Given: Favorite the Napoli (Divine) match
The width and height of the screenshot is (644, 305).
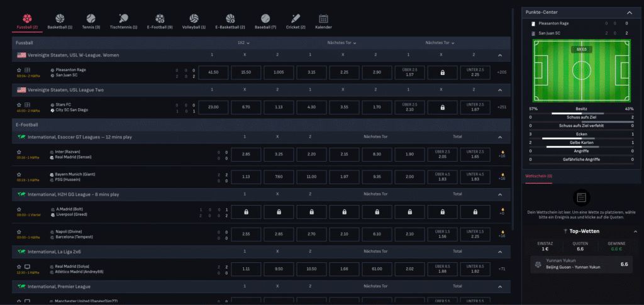Looking at the screenshot, I should coord(19,232).
